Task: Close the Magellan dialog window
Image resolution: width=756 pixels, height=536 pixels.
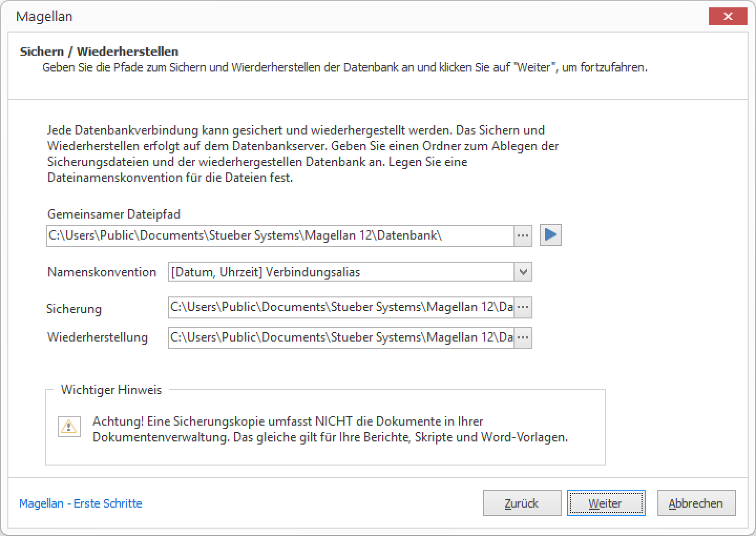Action: pos(728,16)
